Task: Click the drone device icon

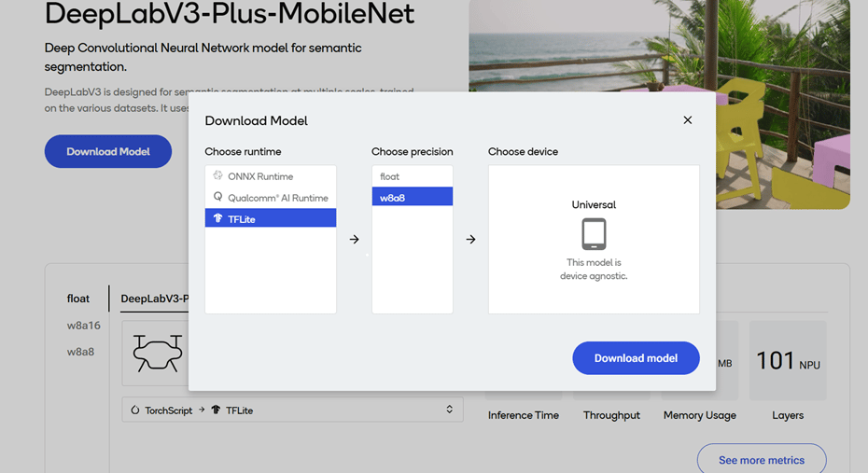Action: point(157,353)
